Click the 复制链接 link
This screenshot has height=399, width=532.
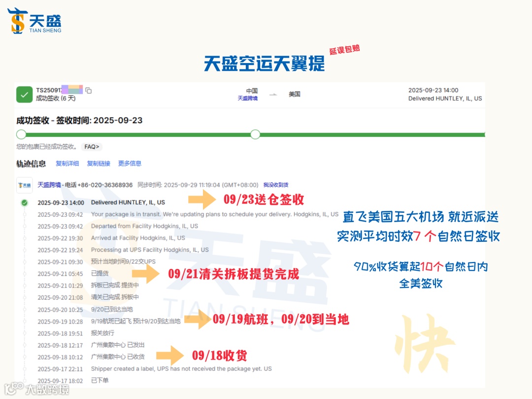point(99,164)
